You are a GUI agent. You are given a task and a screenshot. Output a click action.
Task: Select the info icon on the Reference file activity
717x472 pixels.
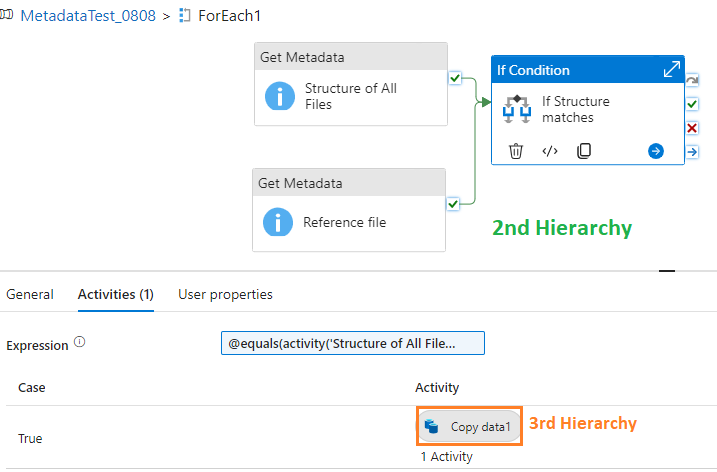(278, 222)
